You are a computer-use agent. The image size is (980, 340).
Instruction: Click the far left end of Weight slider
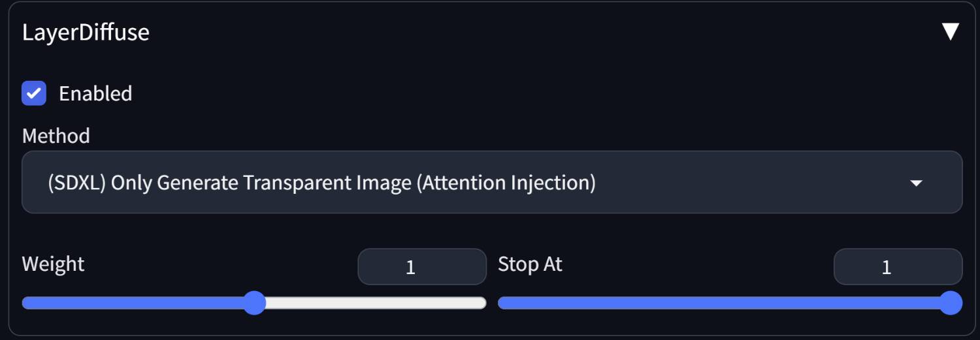(25, 303)
